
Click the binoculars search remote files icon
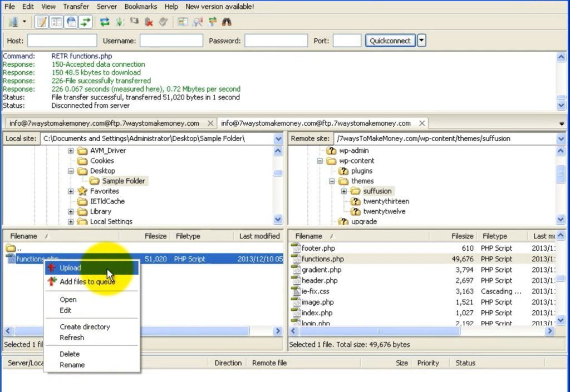tap(227, 22)
